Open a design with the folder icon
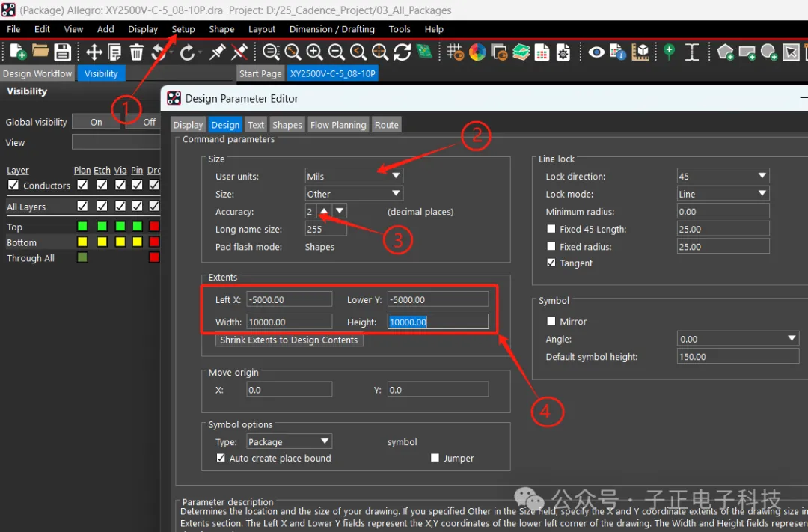The width and height of the screenshot is (808, 532). pos(40,52)
